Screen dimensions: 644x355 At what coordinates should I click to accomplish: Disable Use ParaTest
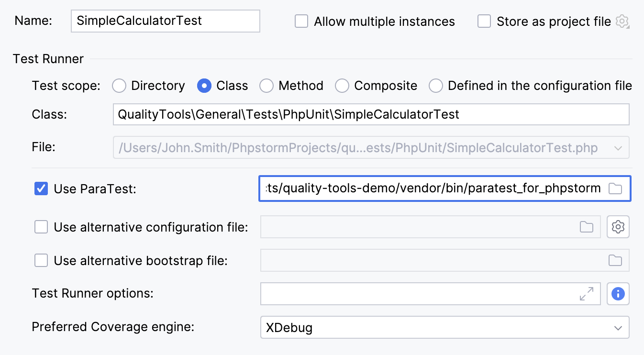tap(41, 189)
